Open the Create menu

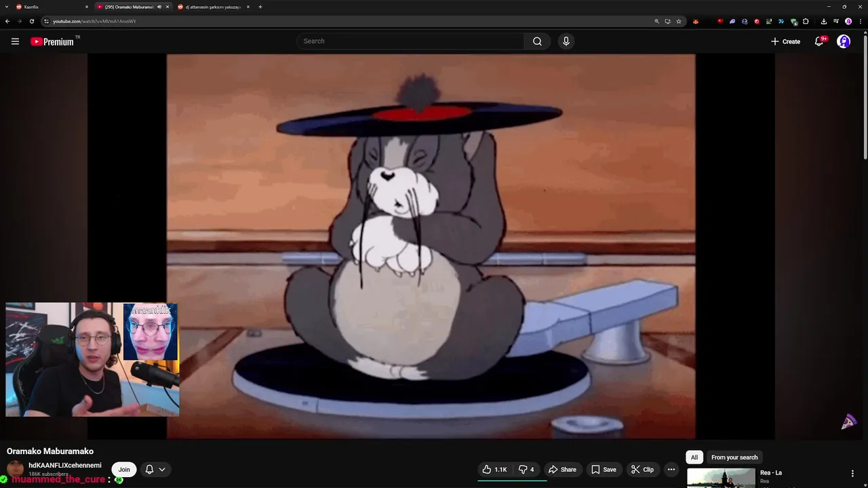point(785,41)
